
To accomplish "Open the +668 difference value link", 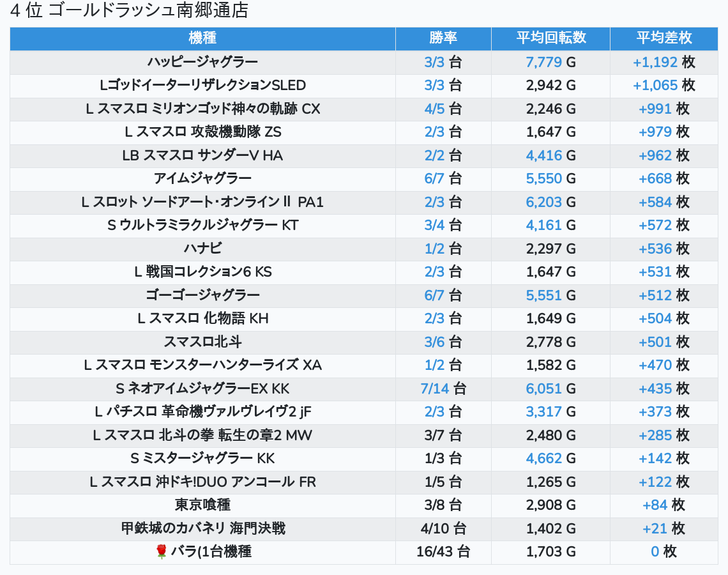I will click(655, 178).
